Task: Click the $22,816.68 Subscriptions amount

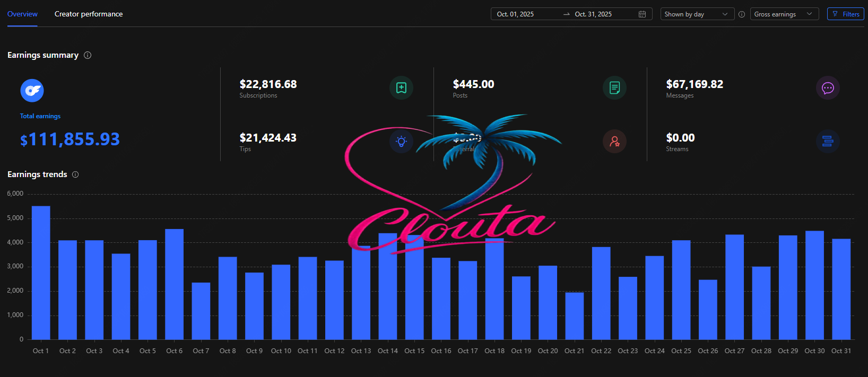Action: click(x=268, y=84)
